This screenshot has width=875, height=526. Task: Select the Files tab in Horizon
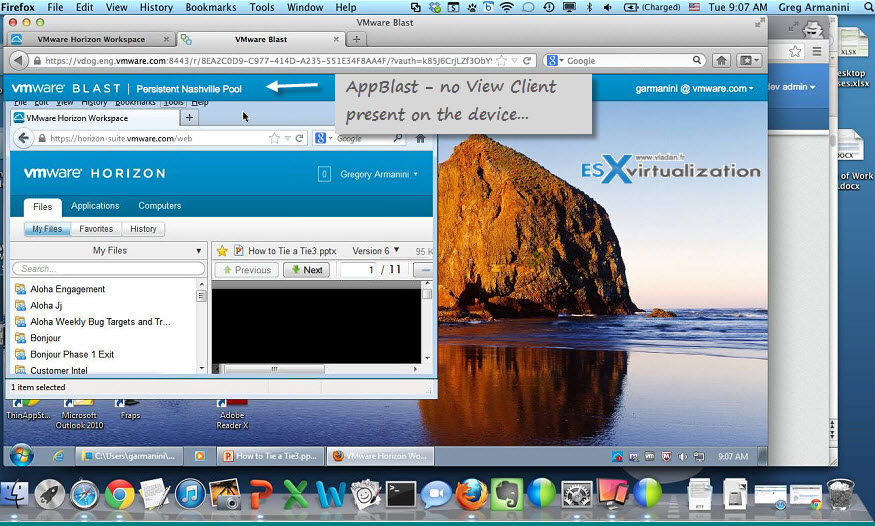click(x=42, y=206)
